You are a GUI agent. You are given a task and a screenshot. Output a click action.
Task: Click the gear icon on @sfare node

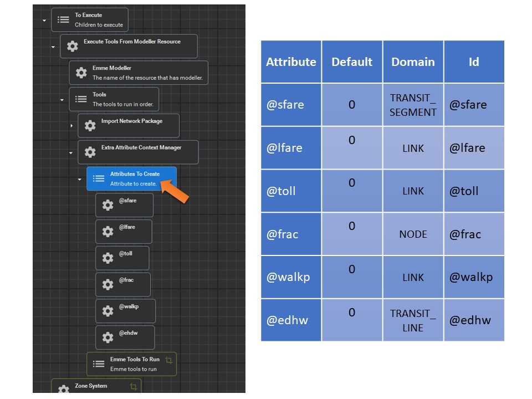click(108, 206)
